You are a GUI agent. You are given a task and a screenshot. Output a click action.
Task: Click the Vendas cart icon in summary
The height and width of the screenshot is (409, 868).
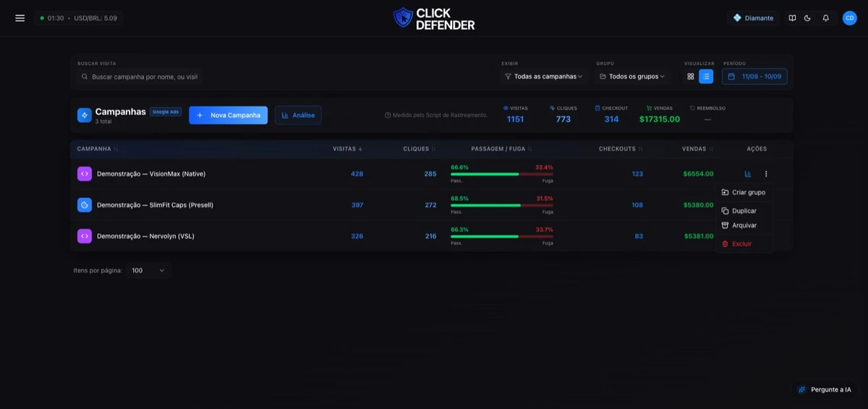(x=650, y=108)
